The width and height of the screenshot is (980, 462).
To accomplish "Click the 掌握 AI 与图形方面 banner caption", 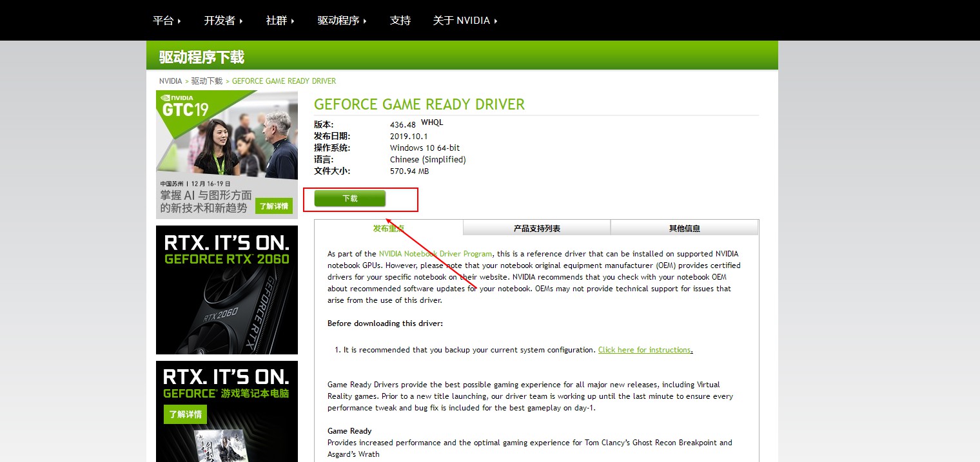I will (x=206, y=195).
